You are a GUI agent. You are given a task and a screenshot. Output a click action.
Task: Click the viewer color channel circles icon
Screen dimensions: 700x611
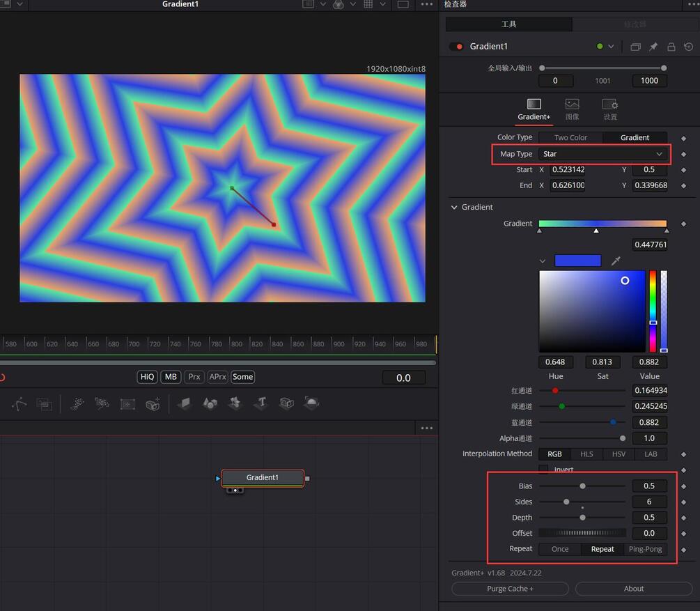(x=339, y=4)
